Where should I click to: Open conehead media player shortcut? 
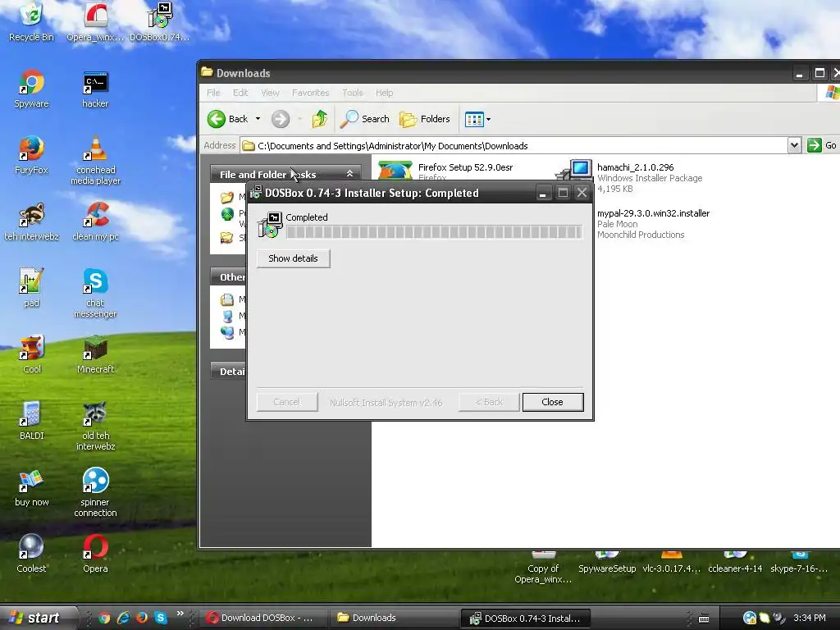click(95, 160)
